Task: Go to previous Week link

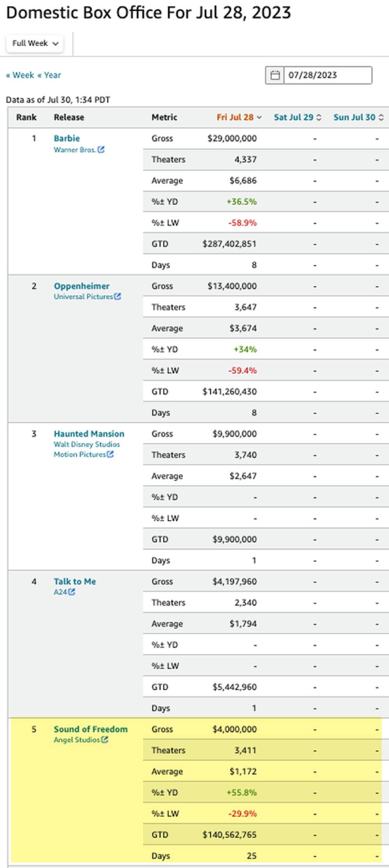Action: 20,75
